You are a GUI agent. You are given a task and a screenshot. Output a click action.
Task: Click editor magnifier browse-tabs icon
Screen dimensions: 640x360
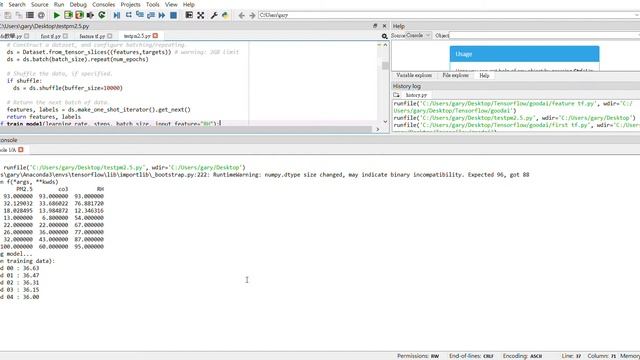384,36
